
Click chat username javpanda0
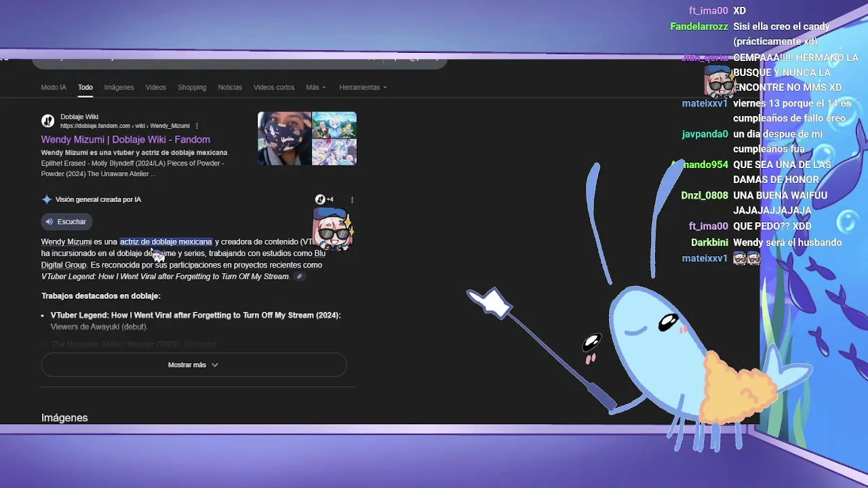point(705,134)
